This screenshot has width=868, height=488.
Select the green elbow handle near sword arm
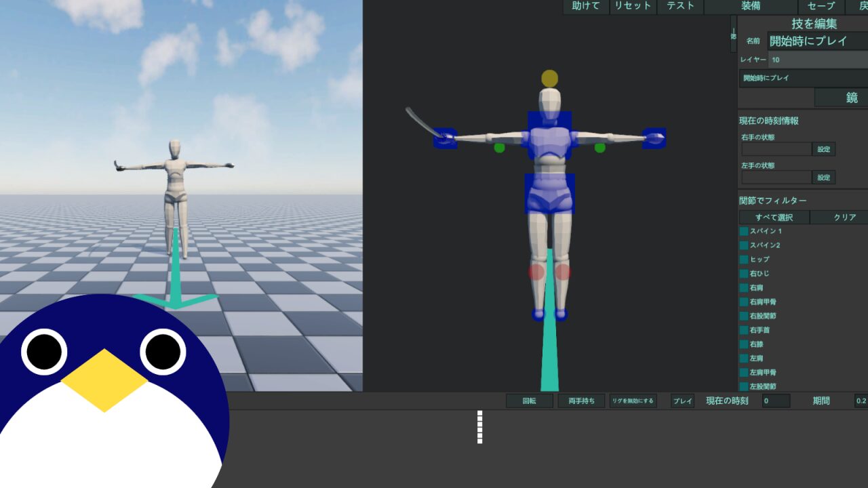[x=500, y=148]
